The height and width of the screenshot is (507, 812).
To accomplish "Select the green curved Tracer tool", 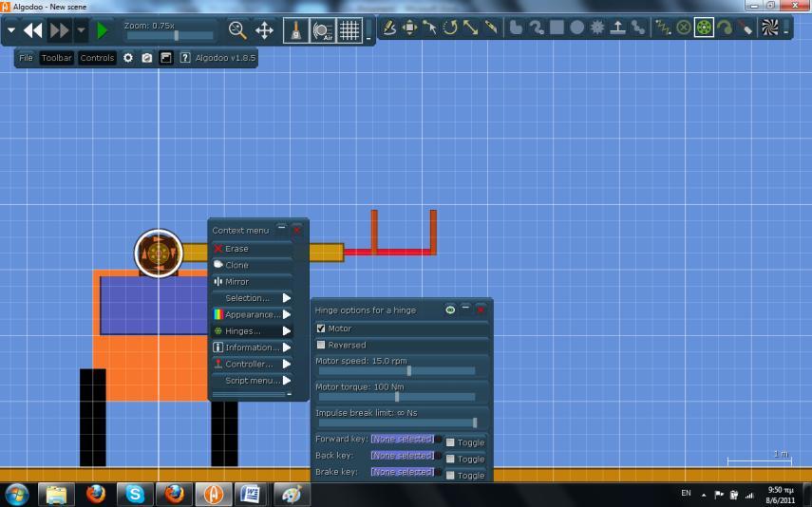I will pos(725,28).
